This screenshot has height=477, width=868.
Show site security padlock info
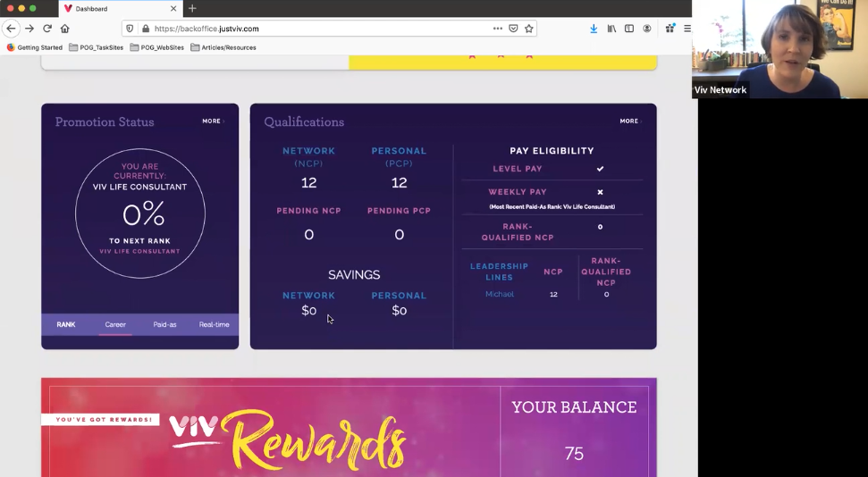click(146, 29)
